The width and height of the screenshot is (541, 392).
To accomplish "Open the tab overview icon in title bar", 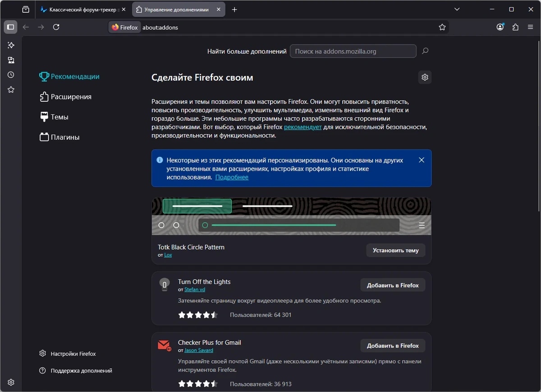I will [x=26, y=9].
